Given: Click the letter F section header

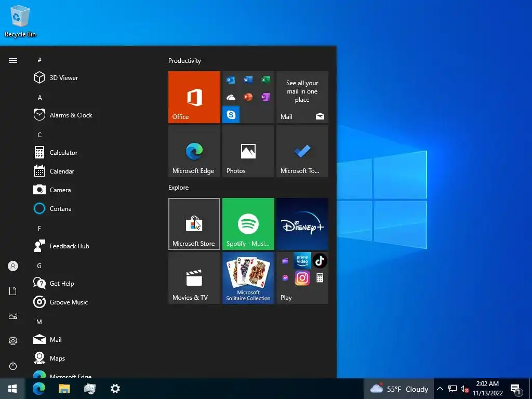Looking at the screenshot, I should [x=39, y=228].
